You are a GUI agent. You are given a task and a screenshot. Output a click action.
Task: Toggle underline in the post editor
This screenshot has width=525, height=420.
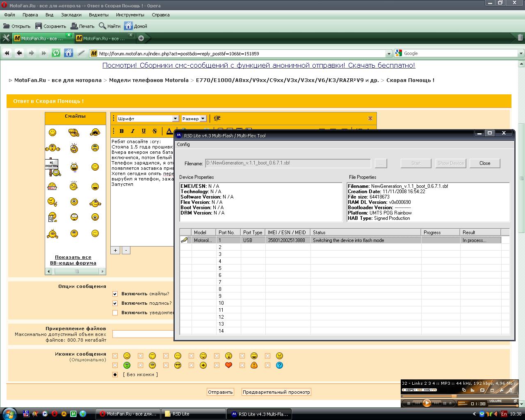tap(144, 131)
